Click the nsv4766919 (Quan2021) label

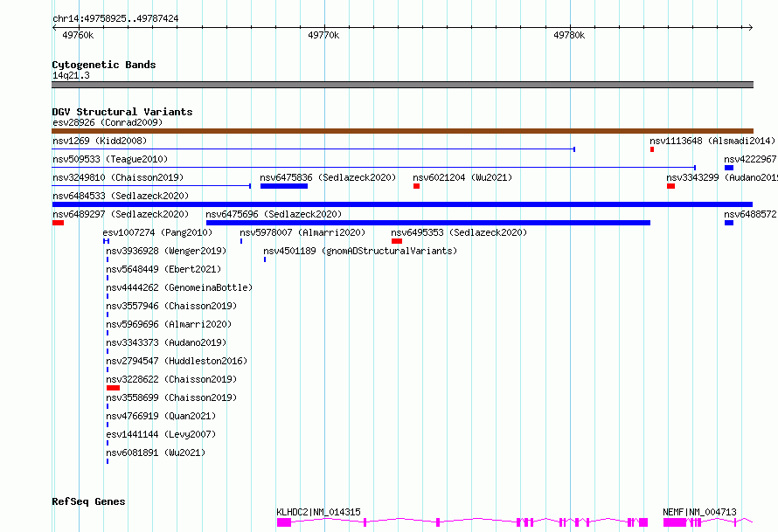pos(161,416)
